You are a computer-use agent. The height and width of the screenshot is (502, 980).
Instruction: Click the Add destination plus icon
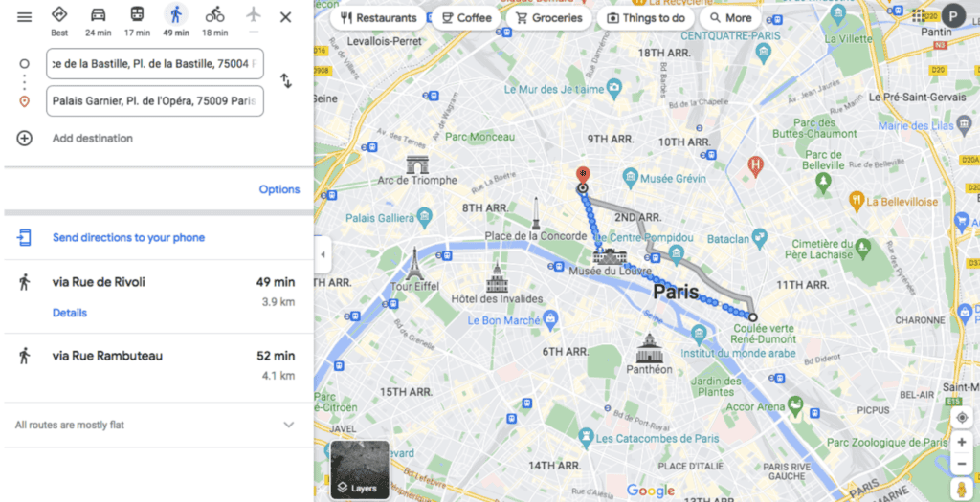[24, 138]
